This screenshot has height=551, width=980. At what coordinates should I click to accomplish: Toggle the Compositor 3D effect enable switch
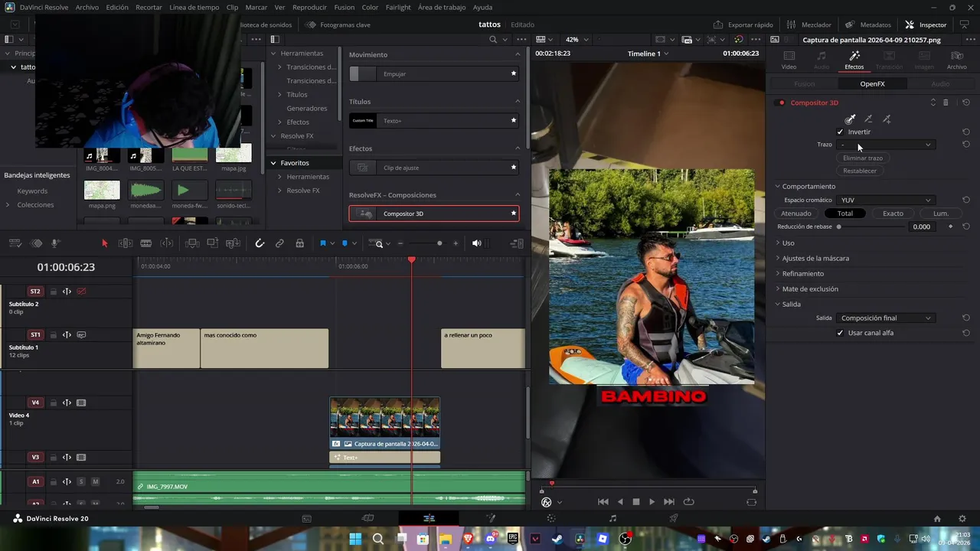pyautogui.click(x=781, y=103)
